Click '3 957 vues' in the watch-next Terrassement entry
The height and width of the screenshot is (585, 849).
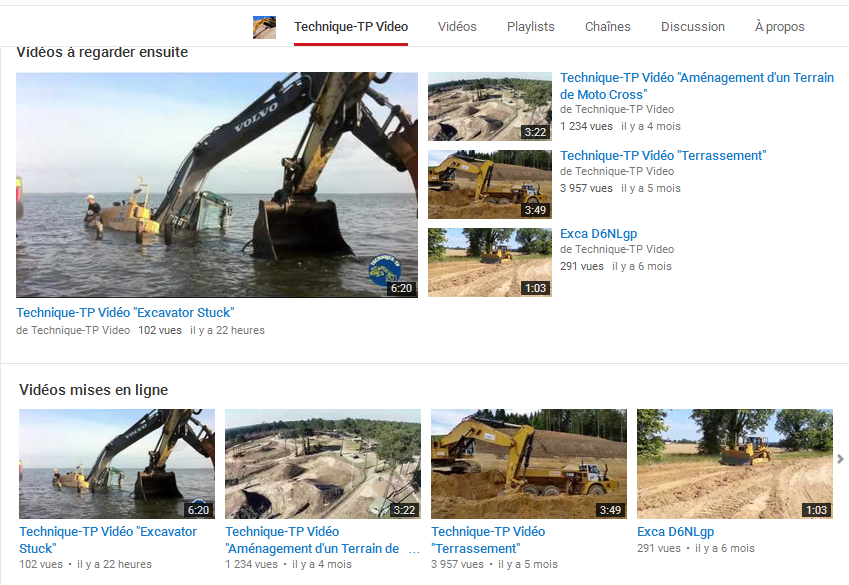[x=586, y=188]
